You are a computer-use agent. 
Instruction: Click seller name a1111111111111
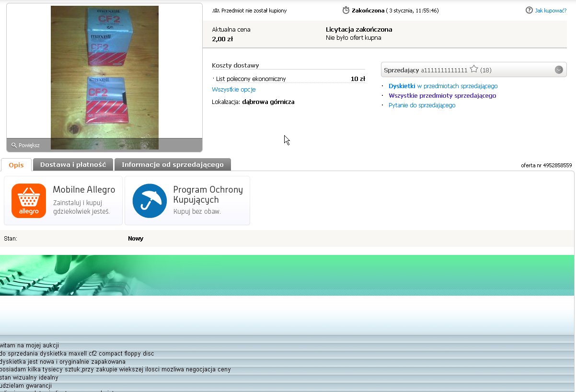coord(444,70)
